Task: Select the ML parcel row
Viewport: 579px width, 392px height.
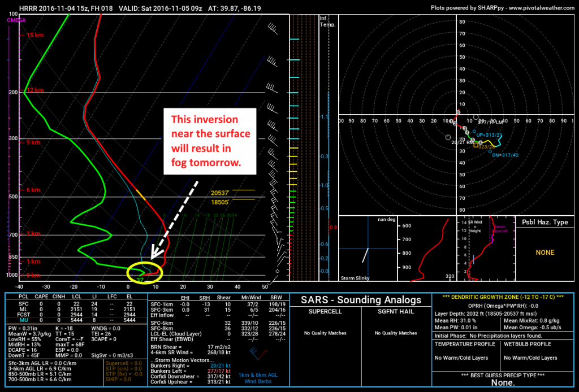Action: click(77, 310)
